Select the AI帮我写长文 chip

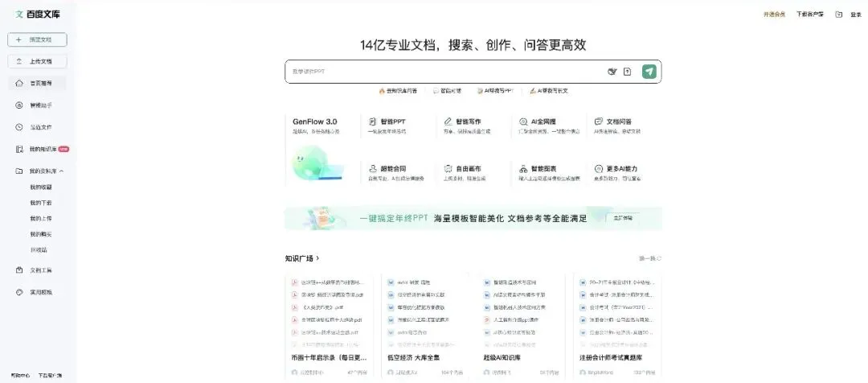[x=549, y=91]
